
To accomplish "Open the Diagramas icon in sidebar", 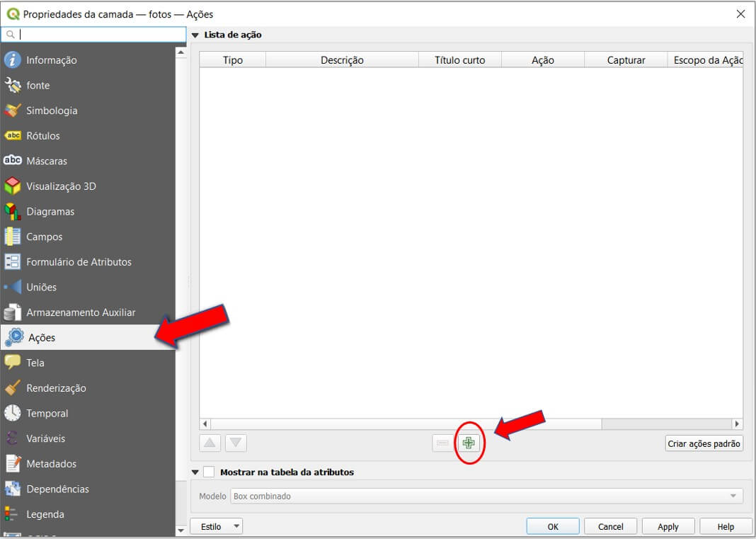I will pos(13,212).
